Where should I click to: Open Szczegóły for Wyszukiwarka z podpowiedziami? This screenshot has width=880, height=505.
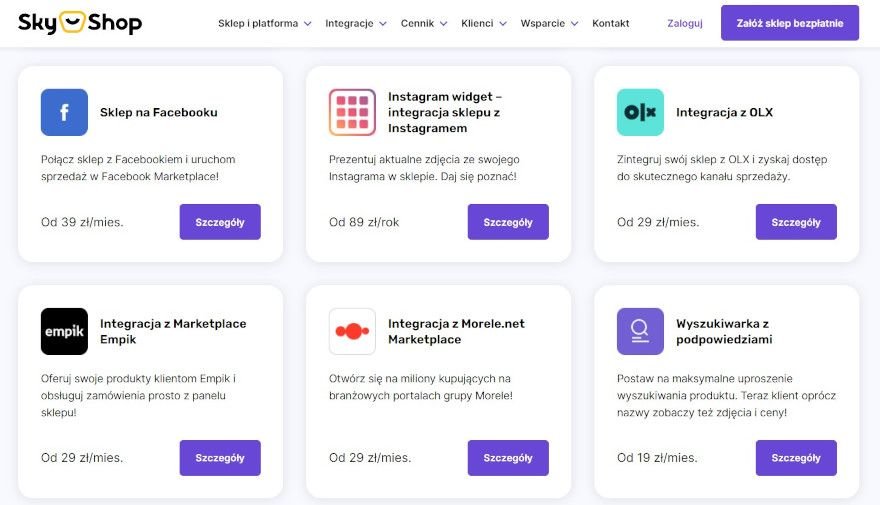point(796,458)
